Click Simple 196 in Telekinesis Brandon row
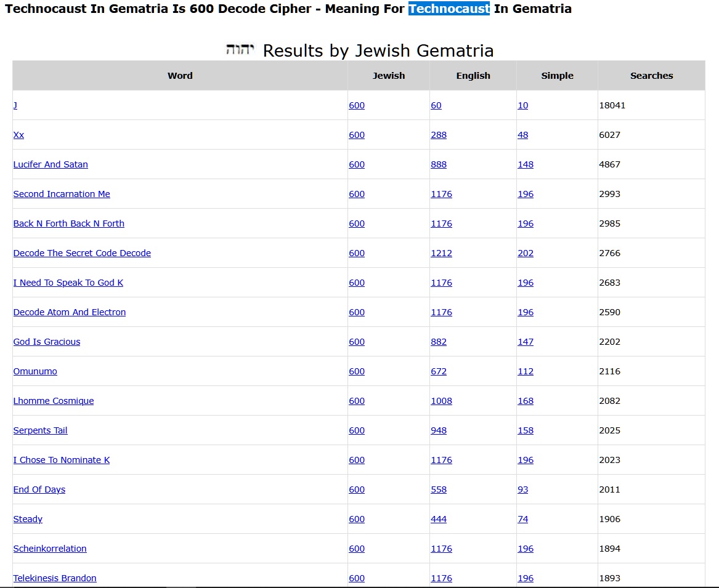This screenshot has height=588, width=719. [x=526, y=578]
